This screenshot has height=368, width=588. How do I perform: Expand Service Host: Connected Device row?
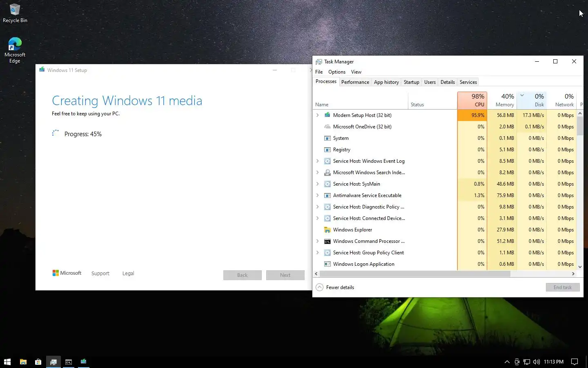tap(318, 218)
